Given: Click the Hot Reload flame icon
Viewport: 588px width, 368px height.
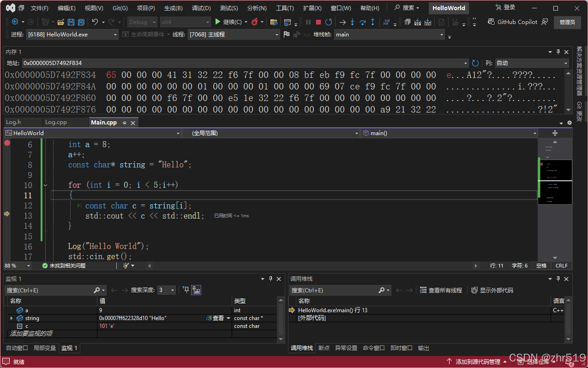Looking at the screenshot, I should tap(255, 22).
